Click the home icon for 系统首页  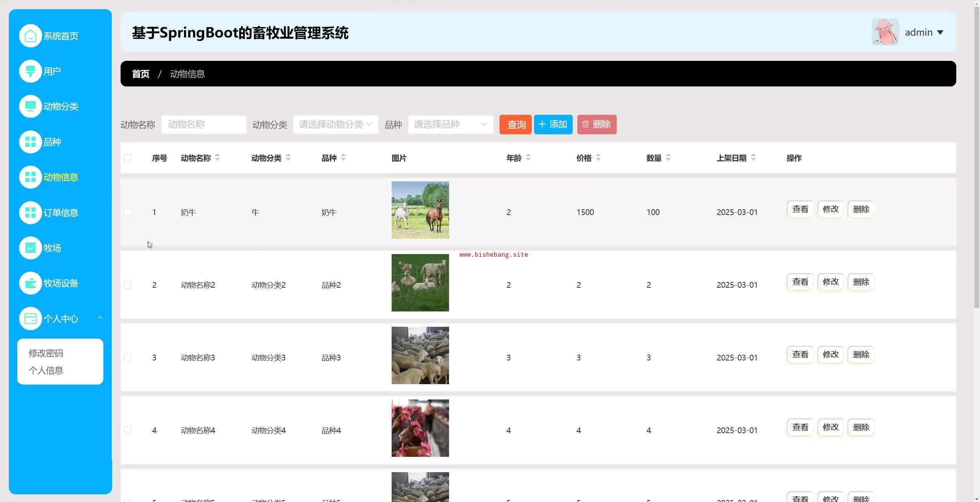pos(30,36)
